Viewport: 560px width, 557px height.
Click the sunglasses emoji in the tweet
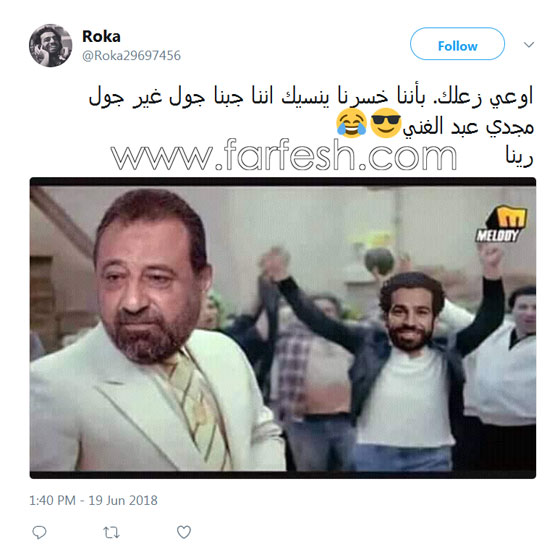(385, 124)
